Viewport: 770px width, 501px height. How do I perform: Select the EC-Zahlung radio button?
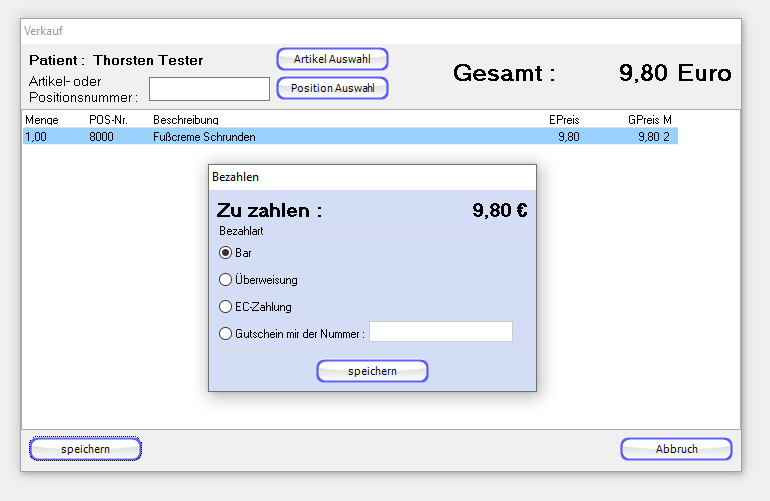point(226,307)
